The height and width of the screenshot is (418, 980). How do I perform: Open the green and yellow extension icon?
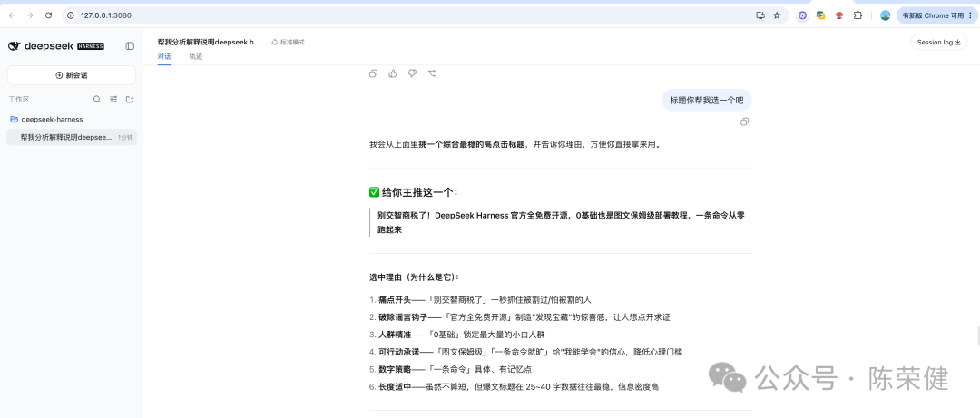coord(820,15)
